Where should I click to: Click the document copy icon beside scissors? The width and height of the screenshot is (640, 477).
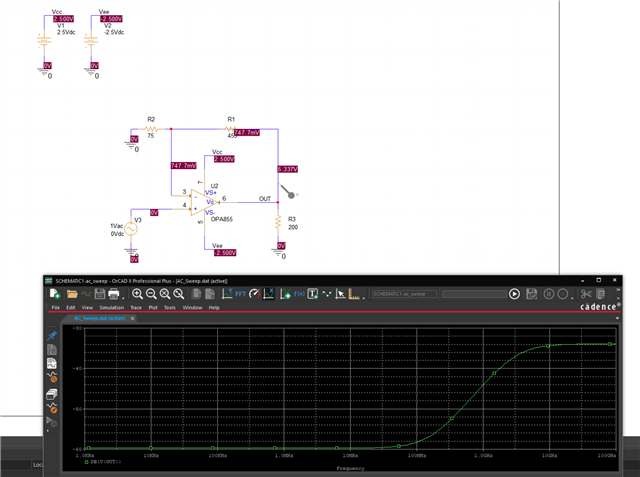click(600, 294)
